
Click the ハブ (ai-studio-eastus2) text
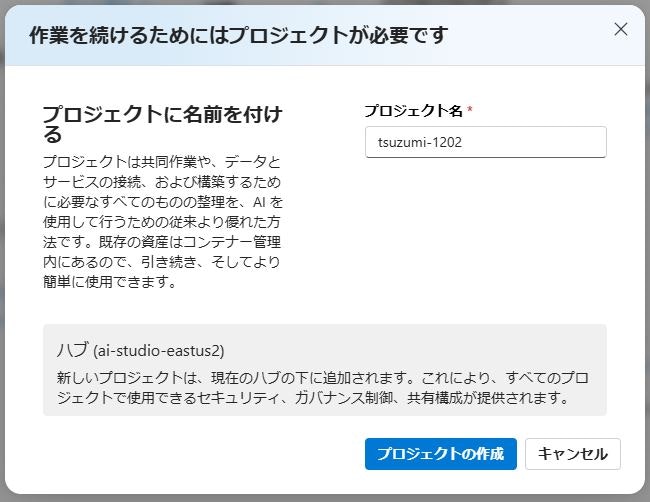pos(141,350)
